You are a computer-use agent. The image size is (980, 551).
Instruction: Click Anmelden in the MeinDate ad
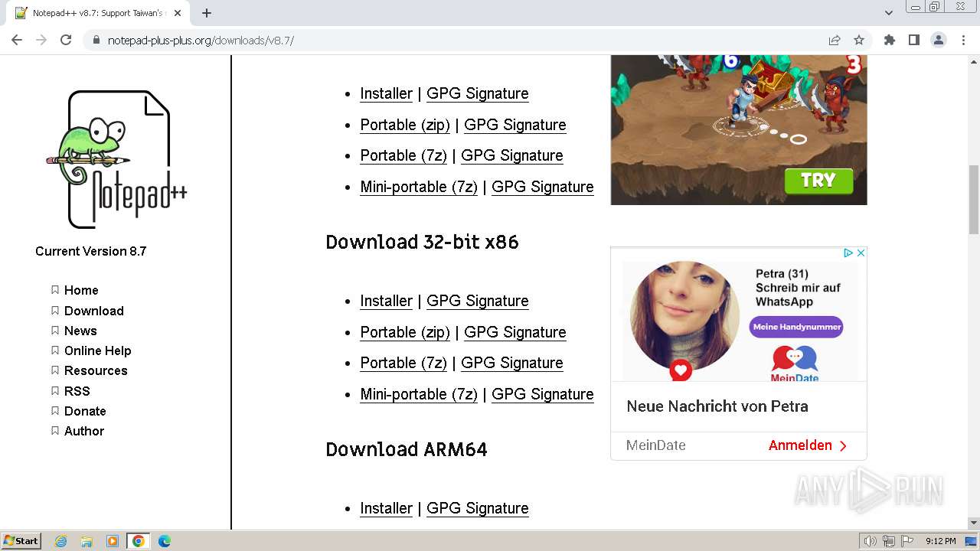(808, 445)
